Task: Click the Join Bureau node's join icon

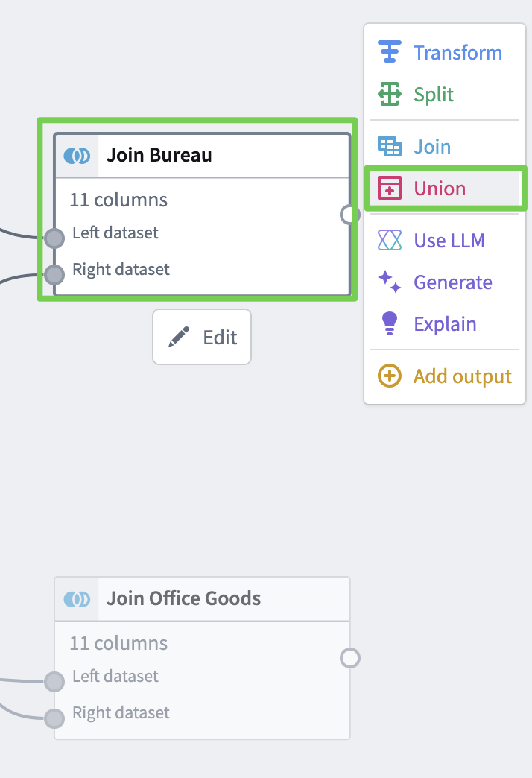Action: pyautogui.click(x=77, y=156)
